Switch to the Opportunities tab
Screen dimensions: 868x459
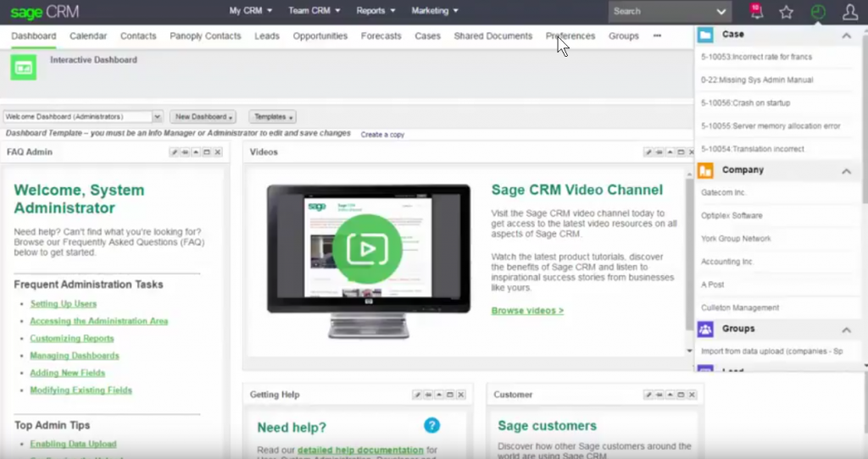point(320,36)
